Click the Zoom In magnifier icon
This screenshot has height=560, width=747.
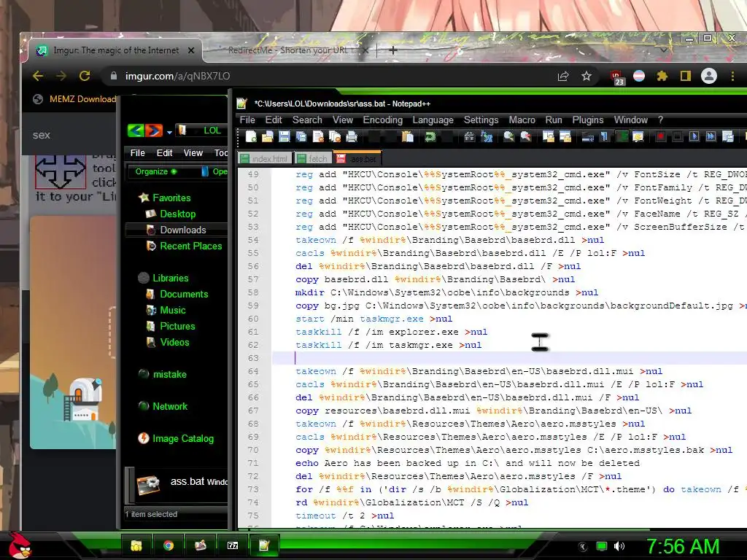point(508,137)
